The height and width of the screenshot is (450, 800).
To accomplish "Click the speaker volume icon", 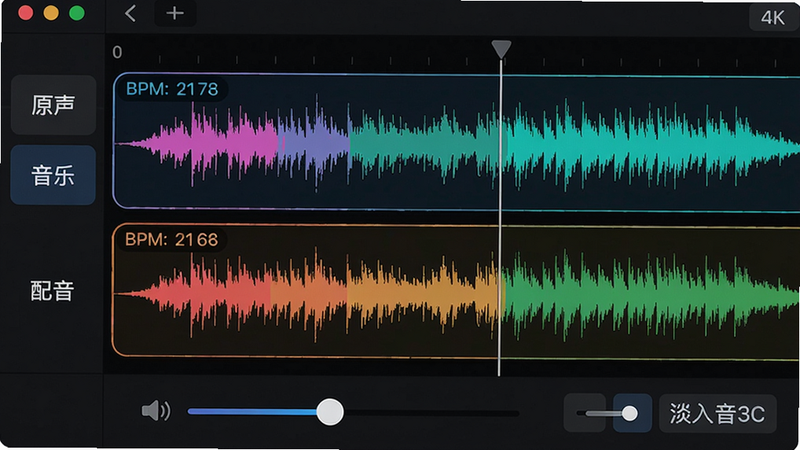I will pos(156,411).
